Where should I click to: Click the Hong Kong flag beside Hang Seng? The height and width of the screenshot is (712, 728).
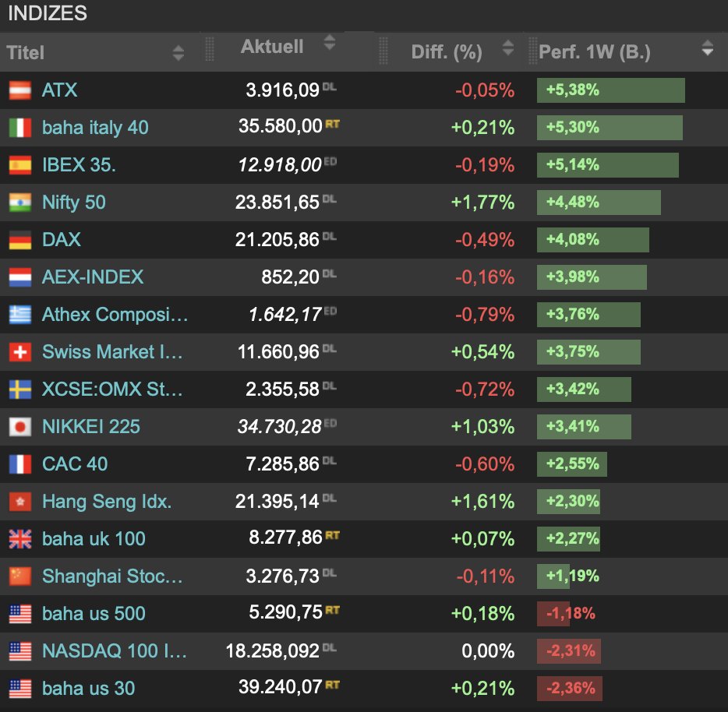(x=20, y=501)
